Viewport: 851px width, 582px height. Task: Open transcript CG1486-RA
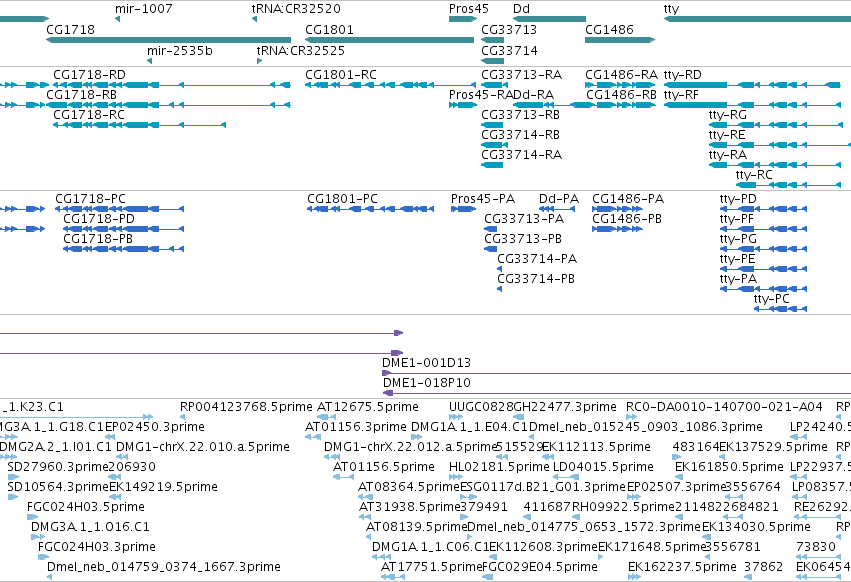point(620,85)
